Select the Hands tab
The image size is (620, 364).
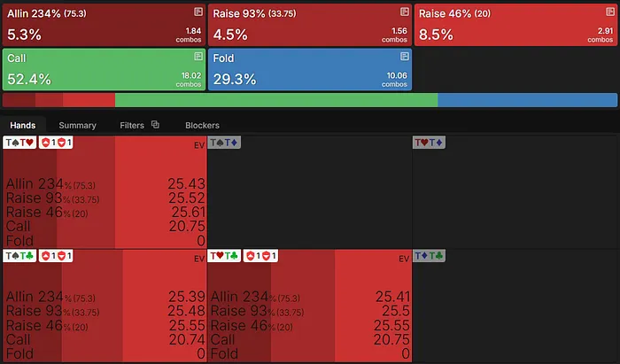[x=22, y=125]
